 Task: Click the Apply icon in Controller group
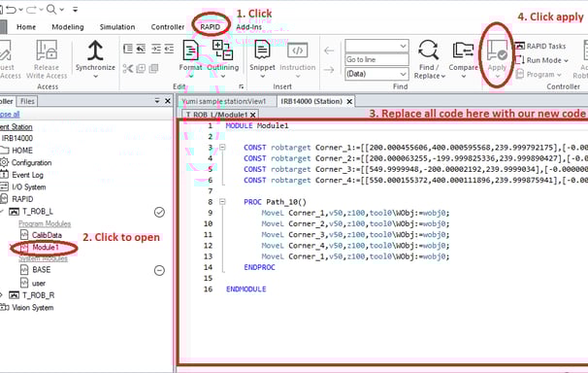497,51
